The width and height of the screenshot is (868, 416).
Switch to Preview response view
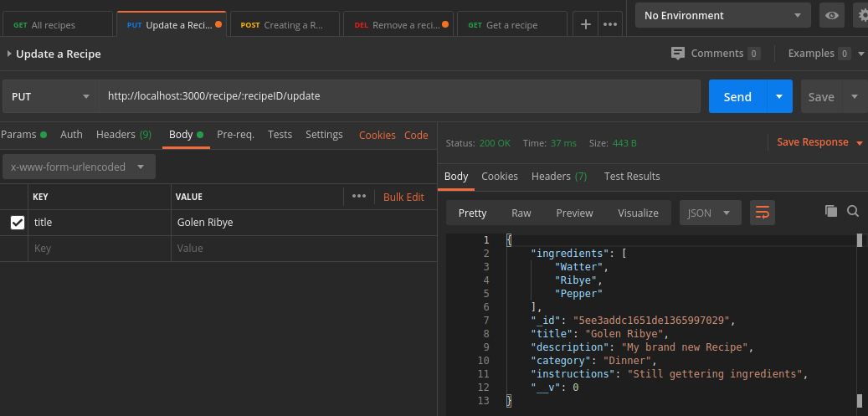pos(574,213)
